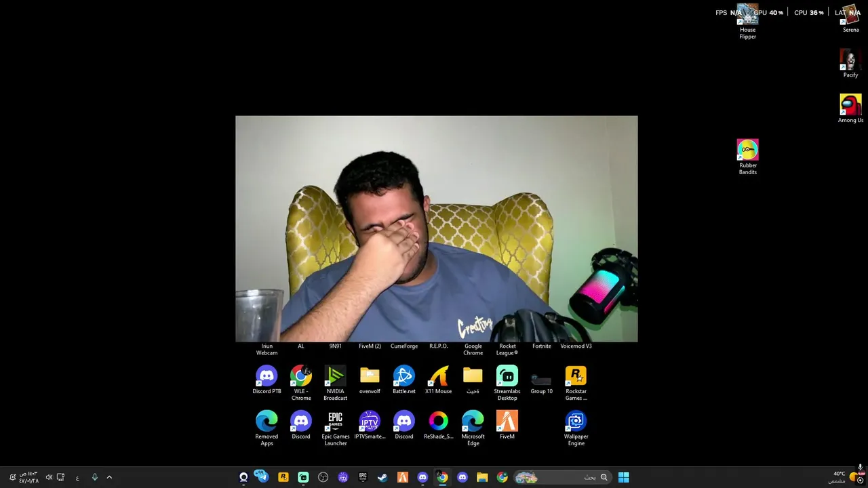This screenshot has height=488, width=868.
Task: Select the Removed Apps Edge shortcut
Action: pyautogui.click(x=267, y=428)
